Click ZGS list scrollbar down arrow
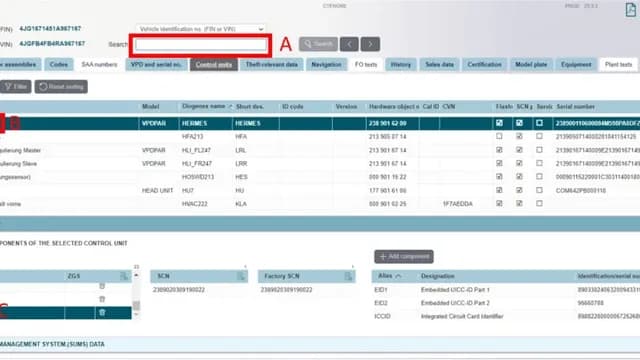640x360 pixels. (x=136, y=314)
